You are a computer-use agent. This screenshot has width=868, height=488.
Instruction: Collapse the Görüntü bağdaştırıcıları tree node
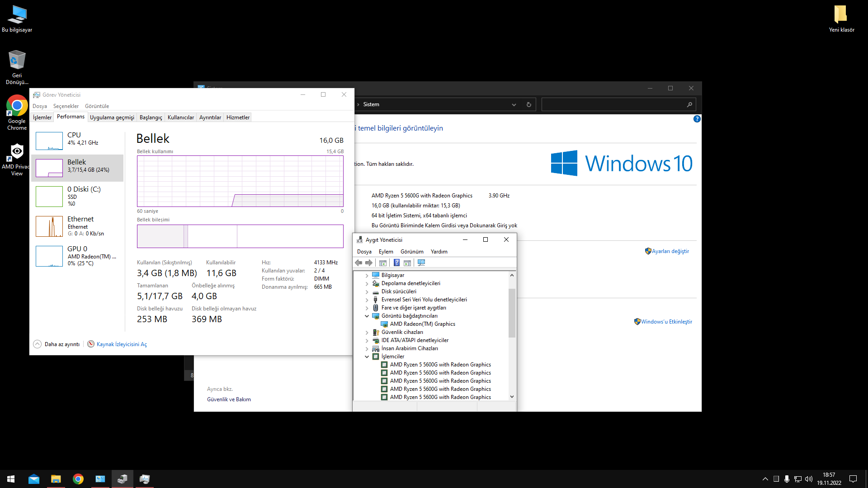[x=367, y=316]
